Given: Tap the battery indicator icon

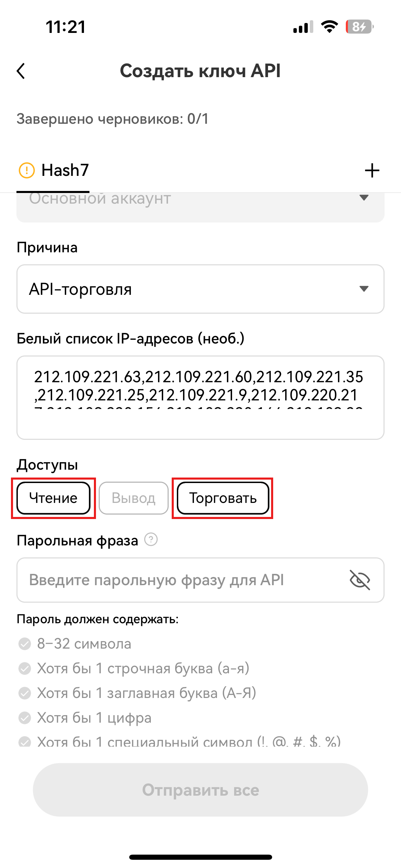Looking at the screenshot, I should tap(359, 27).
